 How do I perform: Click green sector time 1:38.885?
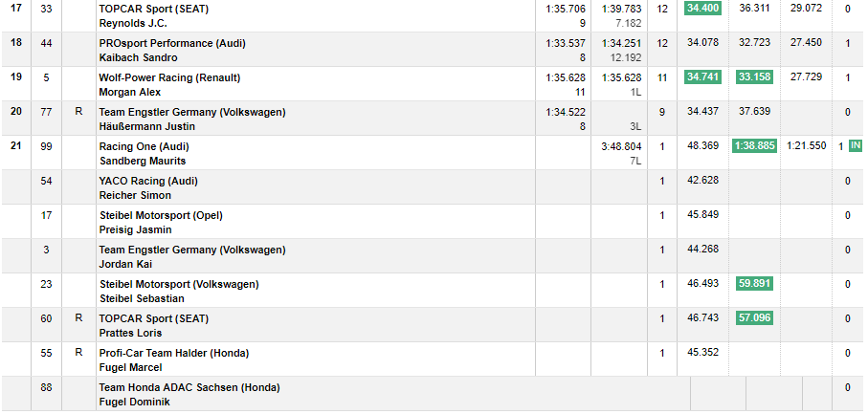click(754, 146)
